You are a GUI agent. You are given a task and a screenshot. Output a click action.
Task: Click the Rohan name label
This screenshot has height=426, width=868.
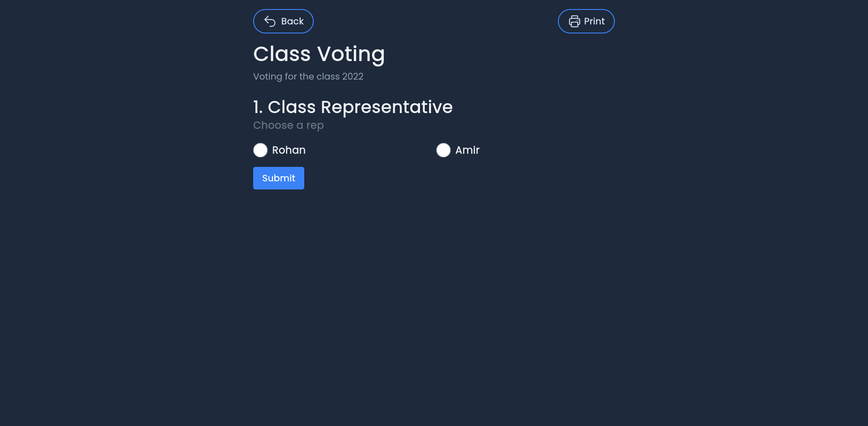289,150
